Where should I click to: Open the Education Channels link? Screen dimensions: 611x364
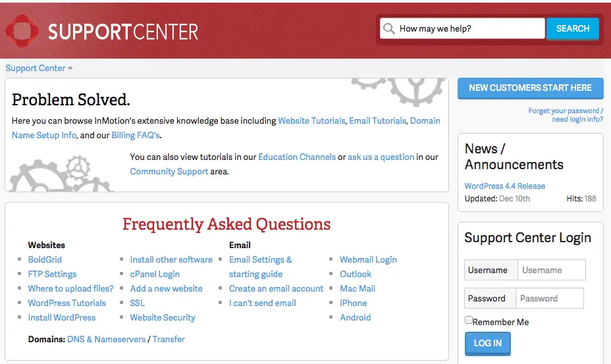click(x=297, y=157)
